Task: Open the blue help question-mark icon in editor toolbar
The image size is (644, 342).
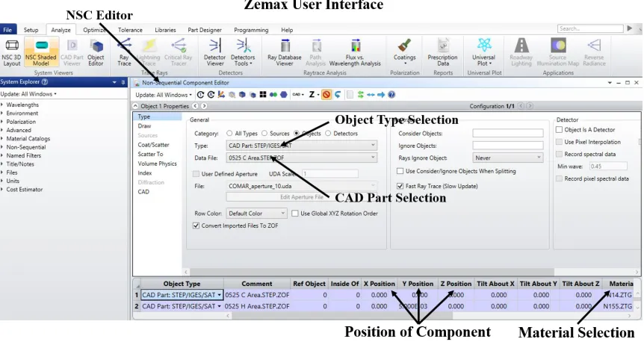Action: (391, 95)
